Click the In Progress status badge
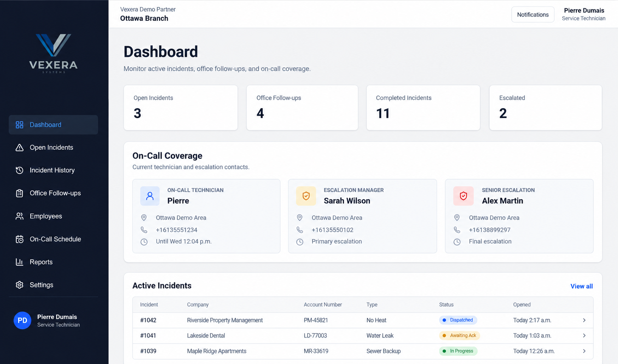Viewport: 618px width, 364px height. point(458,351)
